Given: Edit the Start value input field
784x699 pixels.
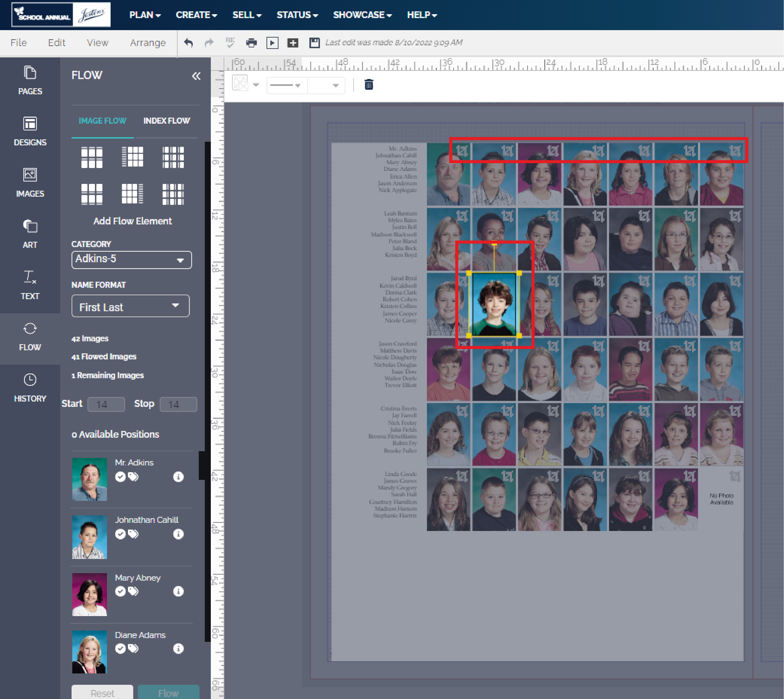Looking at the screenshot, I should coord(106,404).
